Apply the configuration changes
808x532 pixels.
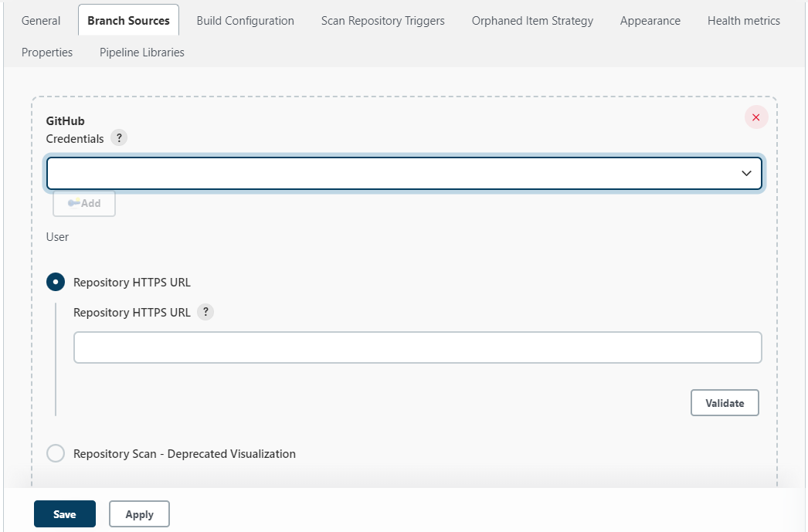(x=139, y=514)
